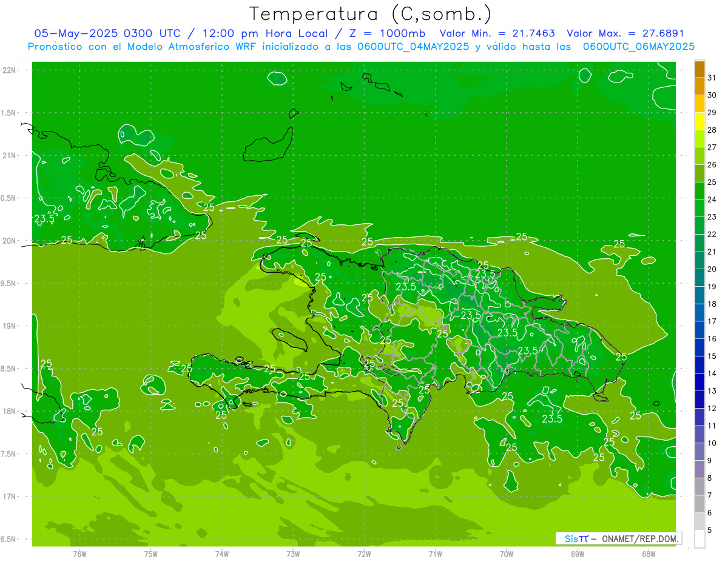
Task: Click the '21N' latitude axis label
Action: pos(9,155)
